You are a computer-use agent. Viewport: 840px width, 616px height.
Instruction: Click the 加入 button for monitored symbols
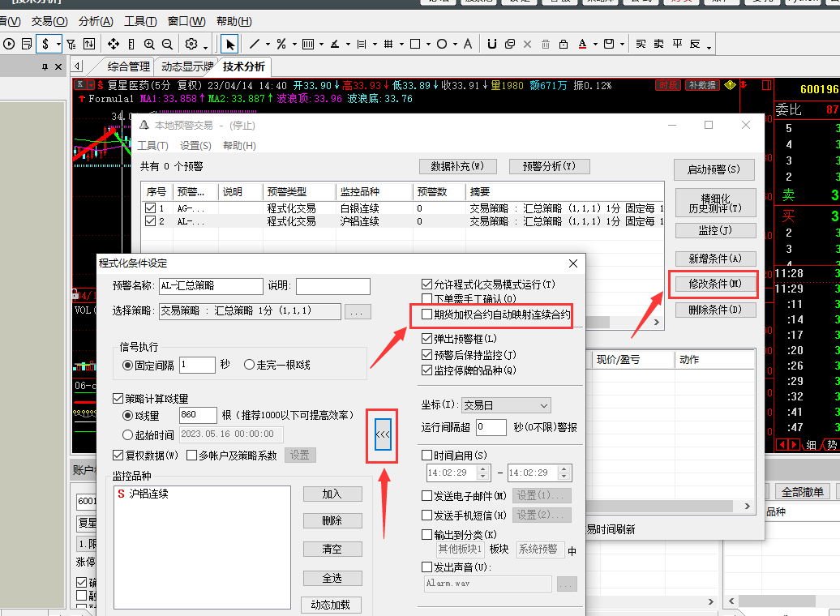coord(332,494)
